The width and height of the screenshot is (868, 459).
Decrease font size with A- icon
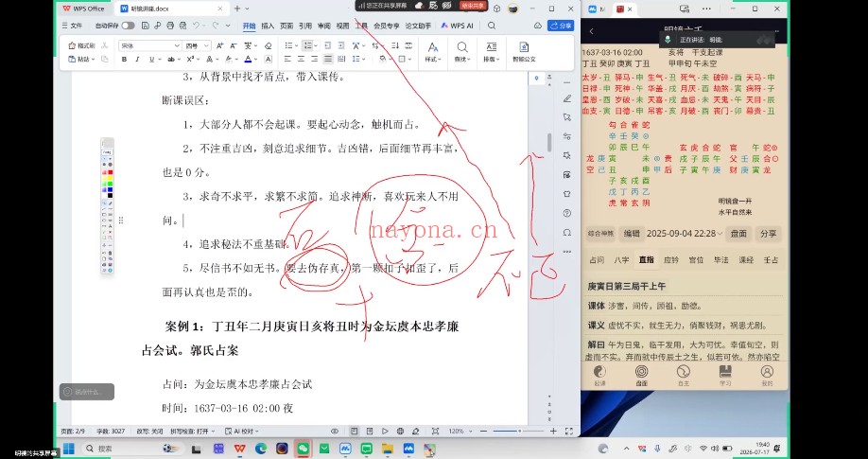(x=234, y=45)
